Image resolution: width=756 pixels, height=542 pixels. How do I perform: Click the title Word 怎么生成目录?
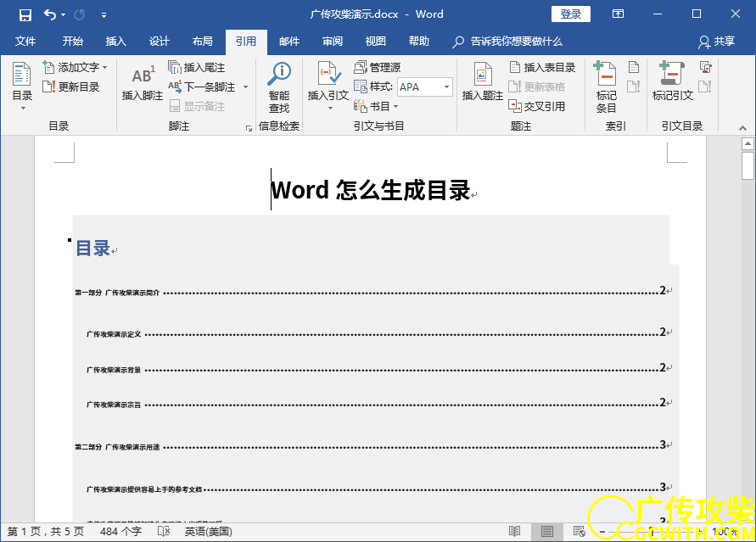(370, 190)
